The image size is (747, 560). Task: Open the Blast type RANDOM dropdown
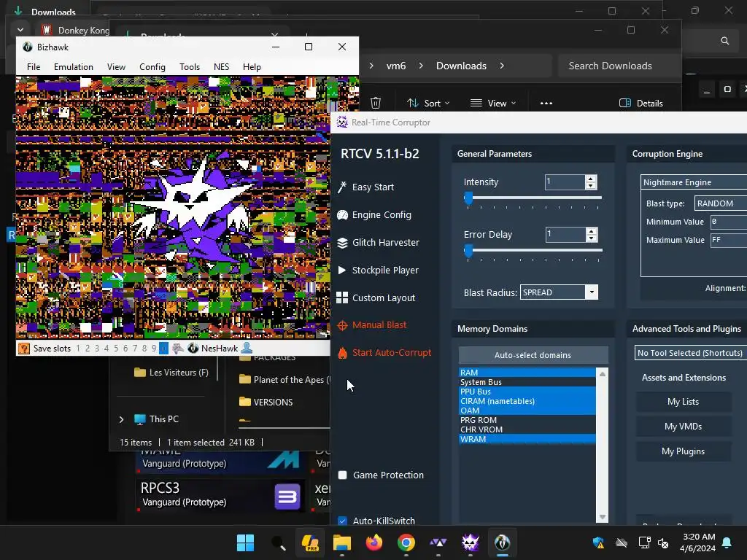[x=720, y=203]
